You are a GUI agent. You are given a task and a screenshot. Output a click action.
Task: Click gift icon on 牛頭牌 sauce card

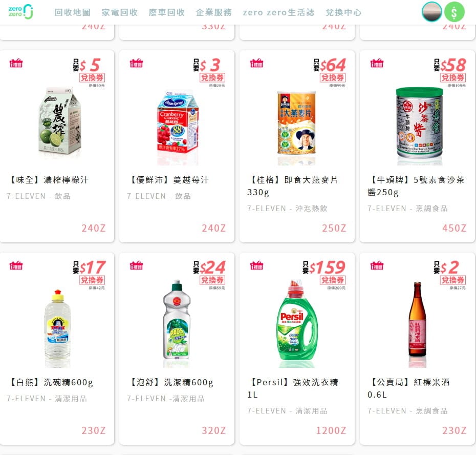coord(377,63)
